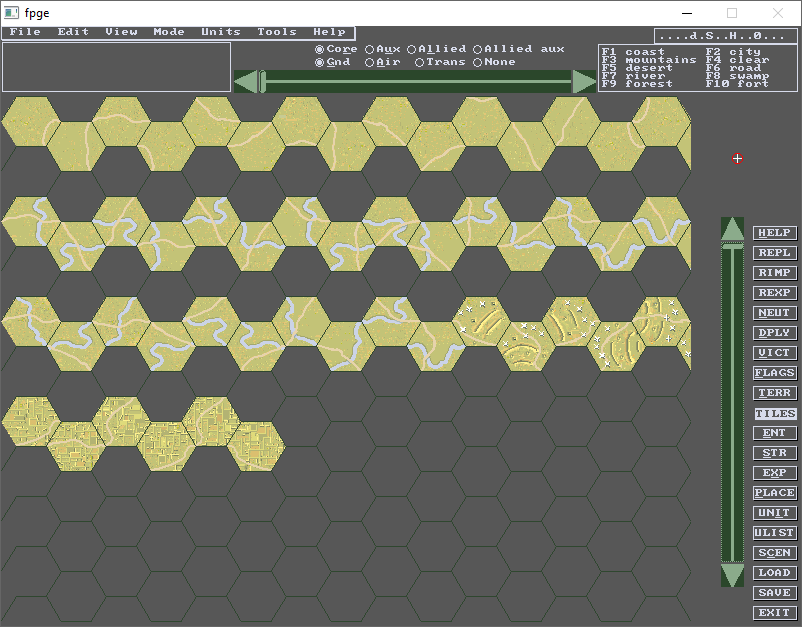Click the status flags field at top right

[x=725, y=36]
